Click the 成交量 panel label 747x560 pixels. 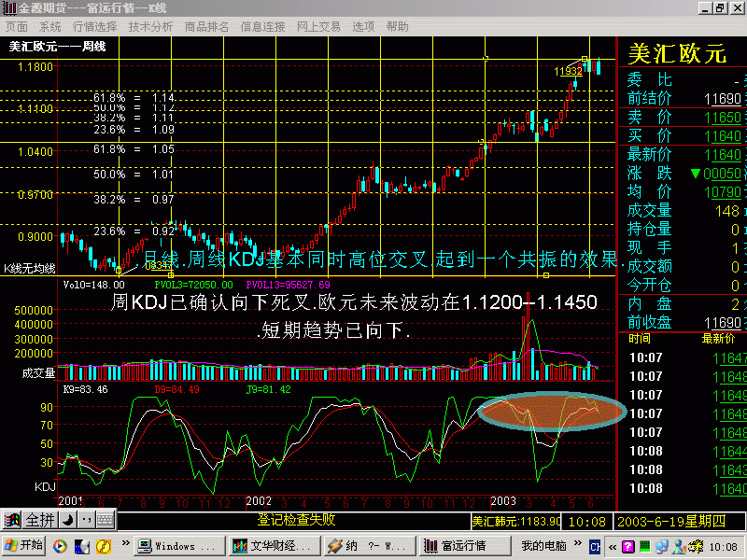pos(38,373)
